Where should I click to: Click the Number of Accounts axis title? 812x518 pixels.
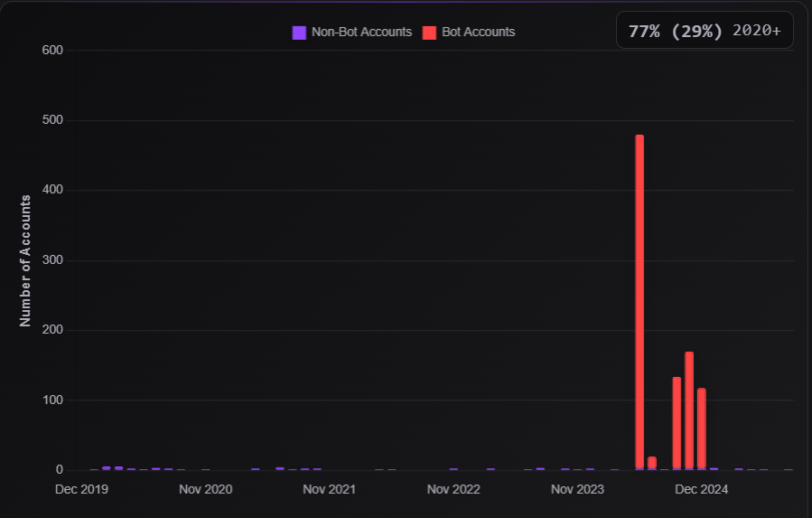point(25,261)
